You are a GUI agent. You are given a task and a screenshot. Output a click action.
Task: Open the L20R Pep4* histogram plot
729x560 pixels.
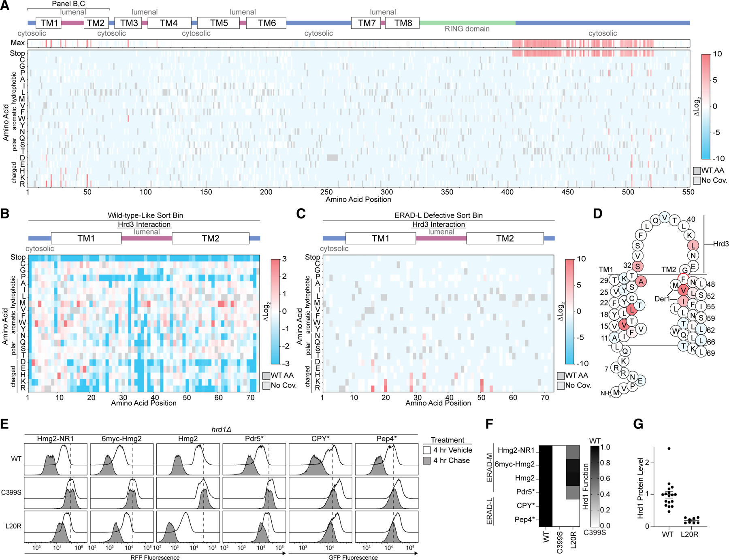coord(387,526)
